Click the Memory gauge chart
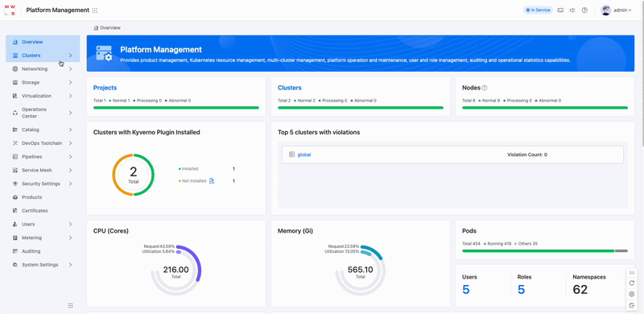The height and width of the screenshot is (314, 644). point(360,271)
